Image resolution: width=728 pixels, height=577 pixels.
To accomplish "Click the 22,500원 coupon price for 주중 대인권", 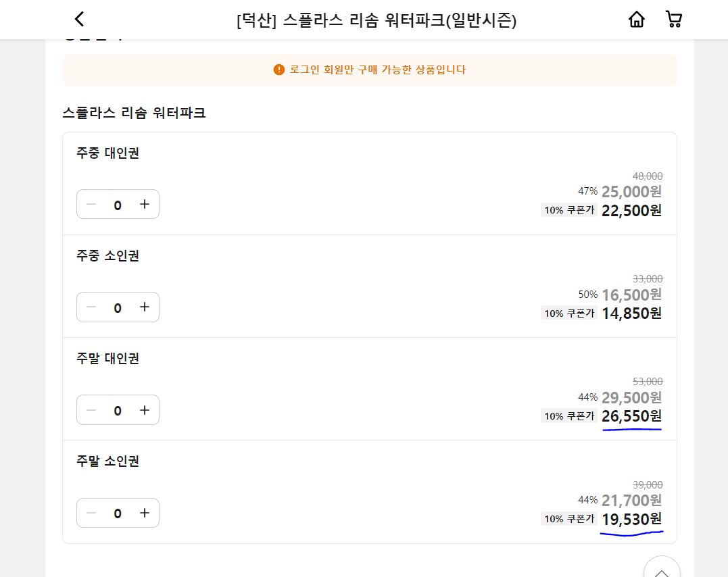I will (631, 210).
